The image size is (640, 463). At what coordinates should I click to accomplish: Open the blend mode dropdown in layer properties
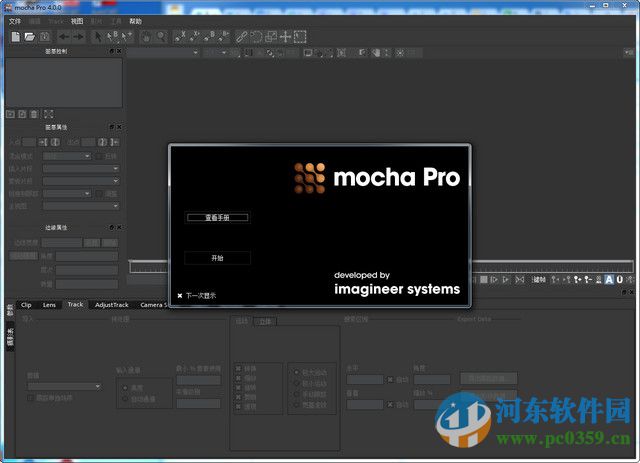[x=67, y=156]
